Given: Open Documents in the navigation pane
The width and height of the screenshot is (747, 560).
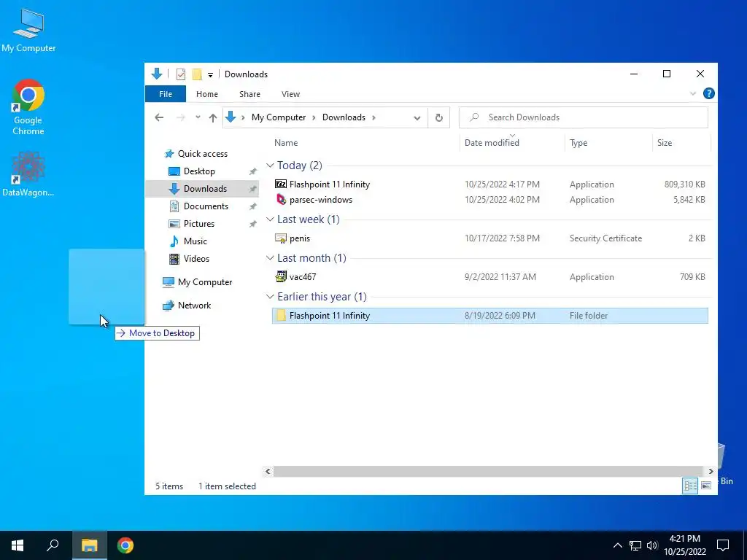Looking at the screenshot, I should (x=206, y=206).
